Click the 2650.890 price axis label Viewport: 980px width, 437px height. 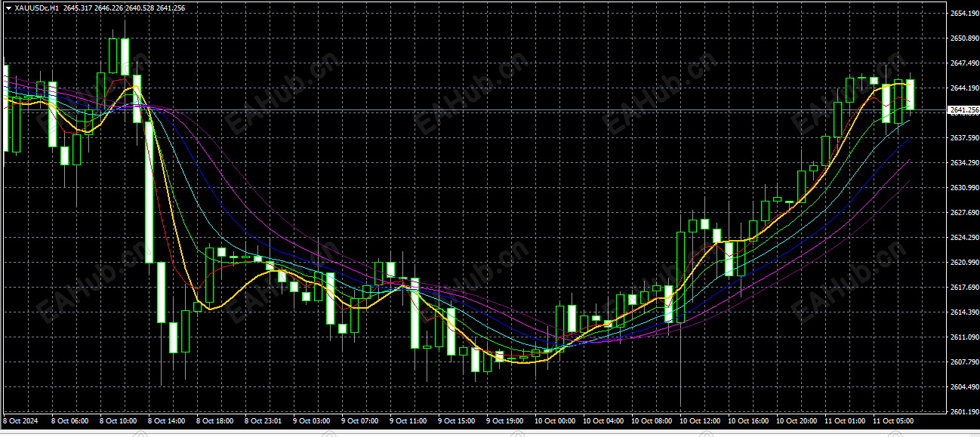[963, 38]
